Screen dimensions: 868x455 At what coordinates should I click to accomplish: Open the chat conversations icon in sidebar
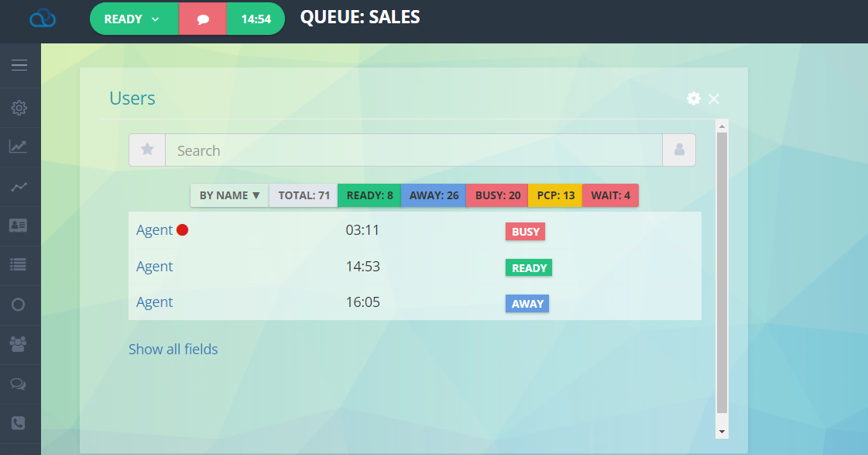19,384
